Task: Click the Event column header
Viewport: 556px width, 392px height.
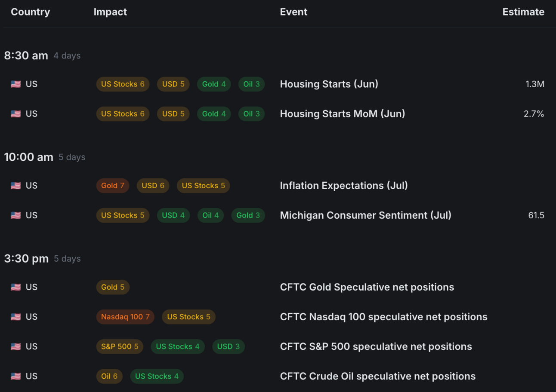Action: tap(293, 12)
